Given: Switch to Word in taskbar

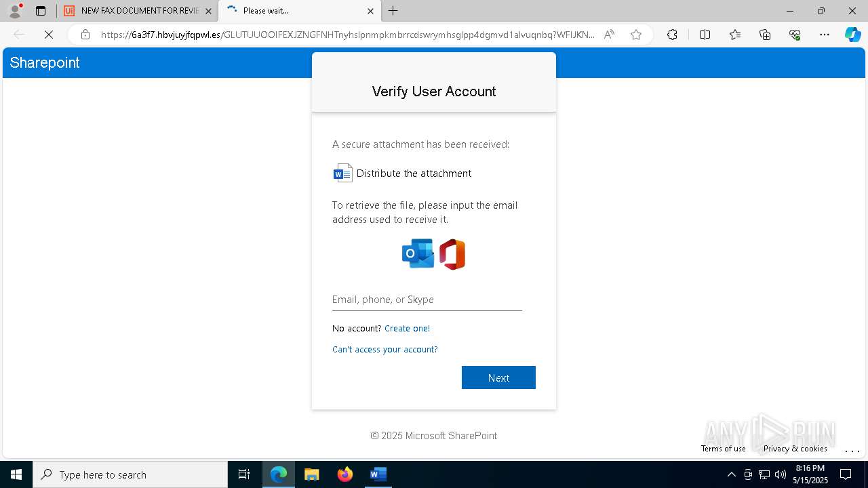Looking at the screenshot, I should click(x=378, y=474).
